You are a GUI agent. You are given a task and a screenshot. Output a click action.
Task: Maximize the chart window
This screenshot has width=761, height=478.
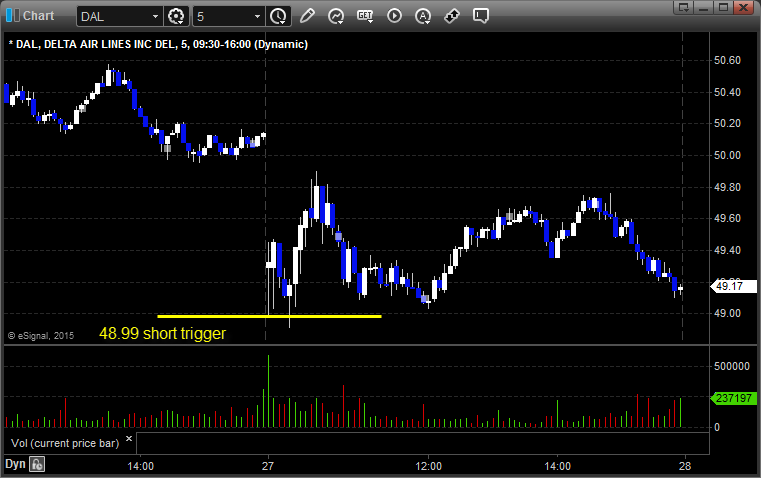point(723,7)
